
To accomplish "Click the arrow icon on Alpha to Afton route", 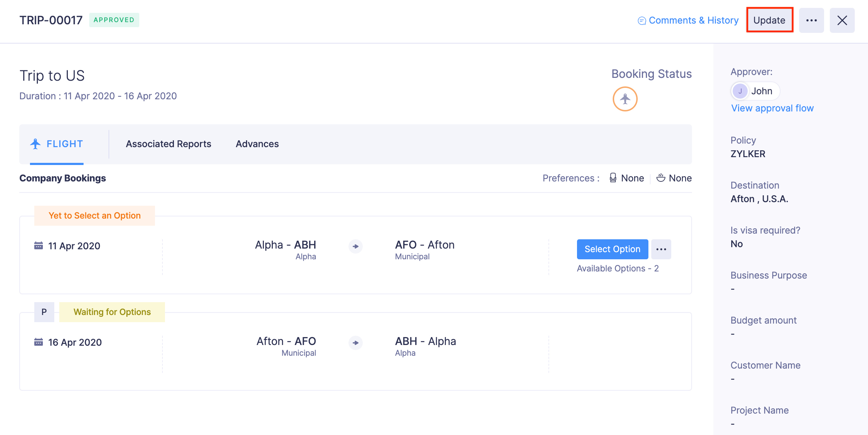I will (355, 246).
